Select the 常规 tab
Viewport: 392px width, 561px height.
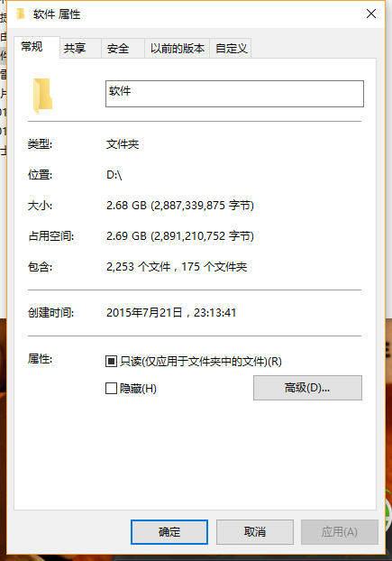tap(32, 47)
